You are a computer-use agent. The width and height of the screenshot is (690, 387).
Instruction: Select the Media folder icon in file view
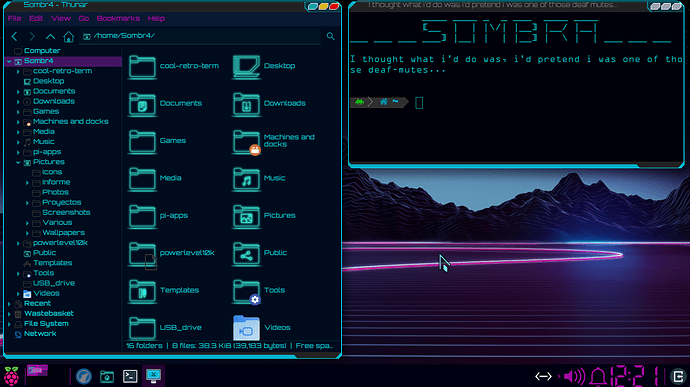(x=142, y=179)
